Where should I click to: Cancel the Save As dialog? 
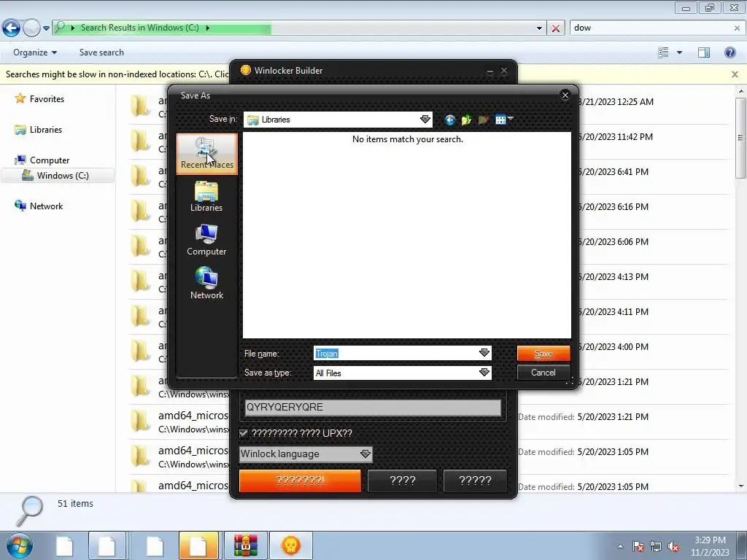click(x=543, y=373)
